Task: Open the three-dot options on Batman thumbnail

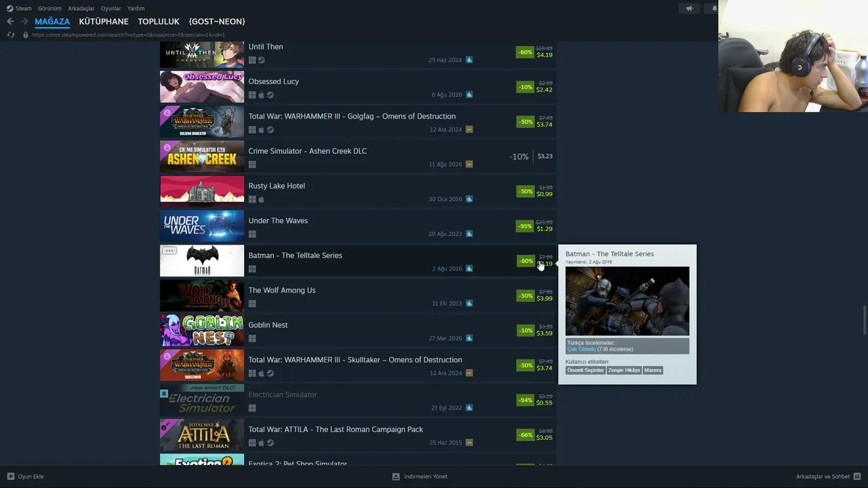Action: point(170,251)
